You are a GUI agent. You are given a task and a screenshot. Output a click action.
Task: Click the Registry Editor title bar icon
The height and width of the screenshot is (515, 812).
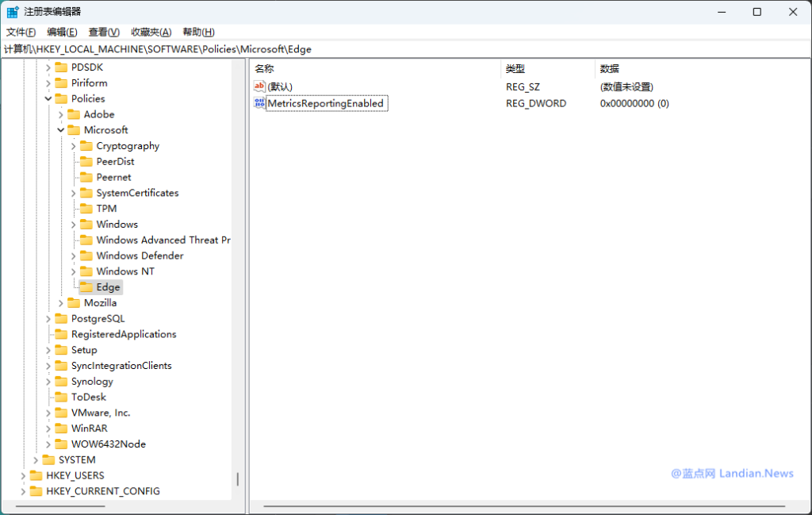pyautogui.click(x=13, y=11)
